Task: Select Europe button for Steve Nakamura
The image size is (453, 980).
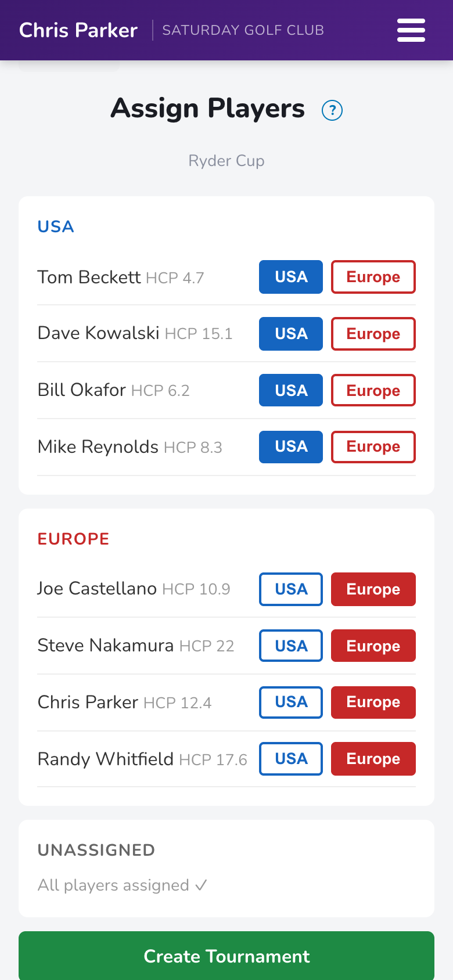Action: click(x=373, y=646)
